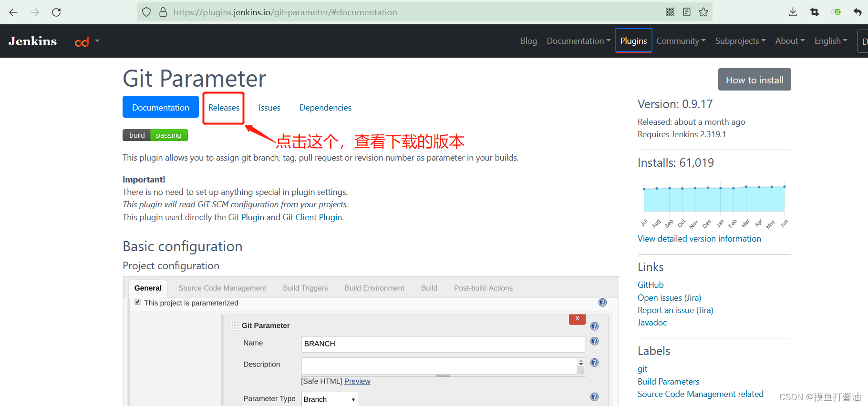Switch to the Releases tab
Image resolution: width=868 pixels, height=406 pixels.
[x=224, y=108]
